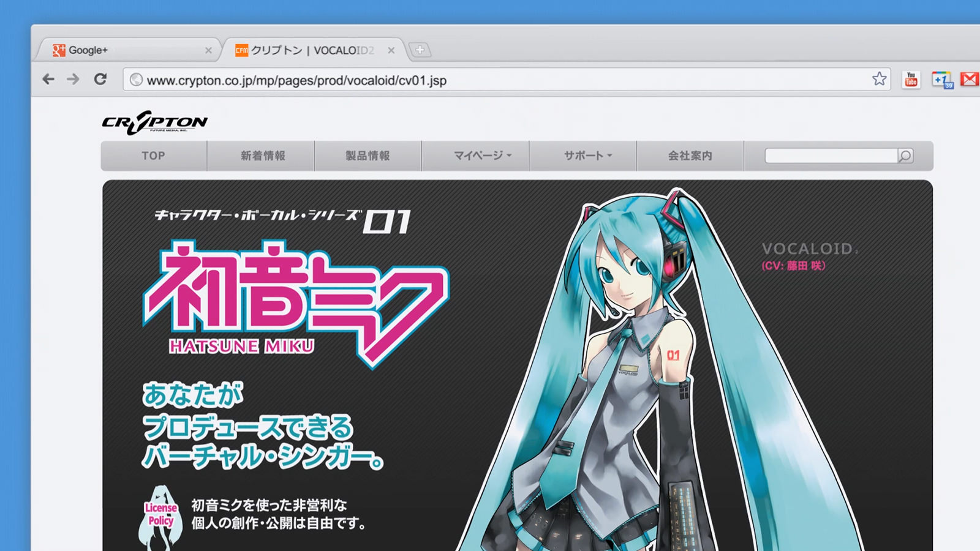Open the 新着情報 navigation item

click(x=263, y=156)
